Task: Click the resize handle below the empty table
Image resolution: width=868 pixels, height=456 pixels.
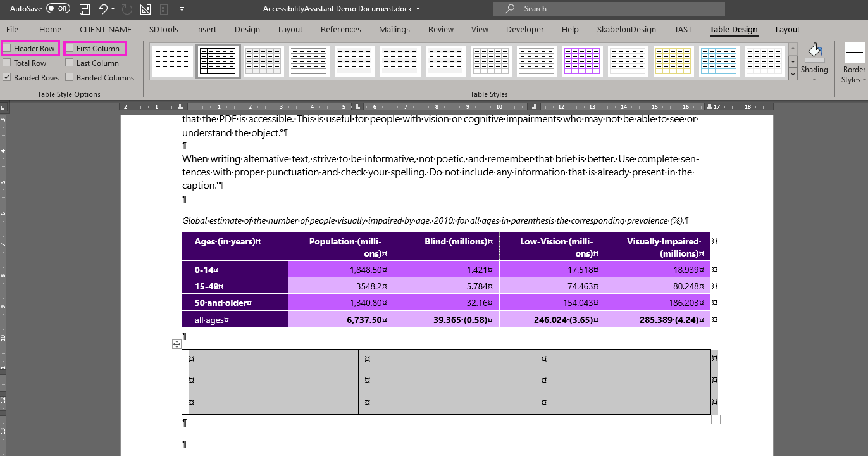Action: click(716, 419)
